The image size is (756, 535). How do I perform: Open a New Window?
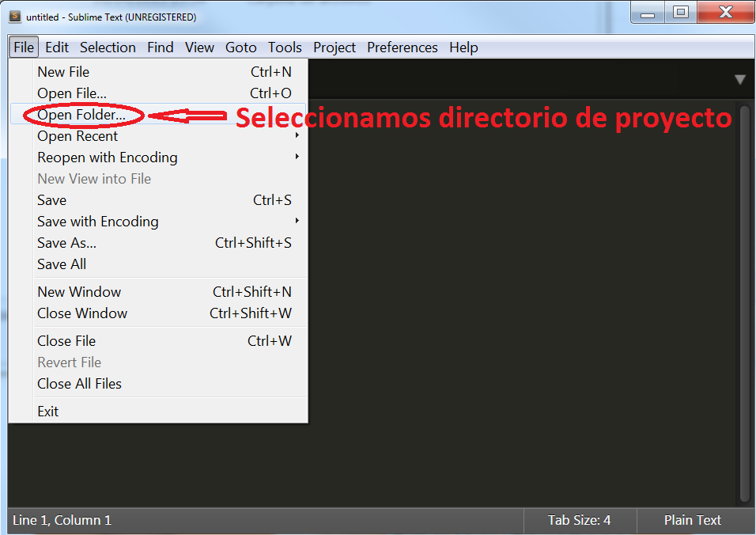tap(79, 292)
